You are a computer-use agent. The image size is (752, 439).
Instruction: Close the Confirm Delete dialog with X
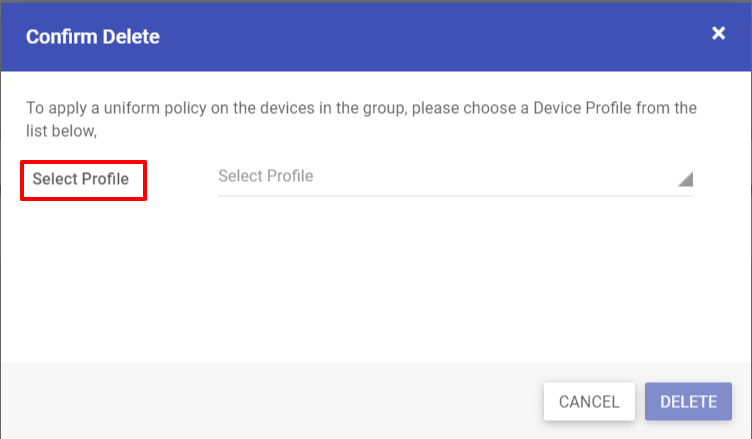718,33
